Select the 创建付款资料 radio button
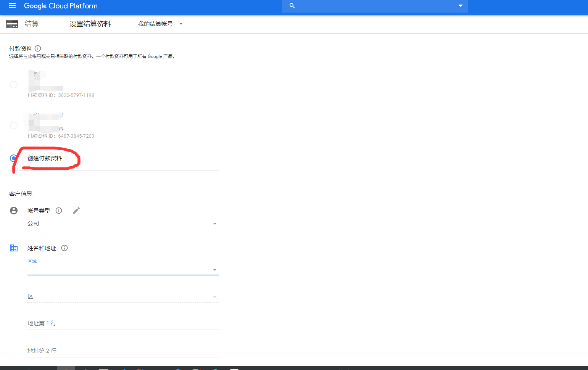Screen dimensions: 588x370 14,158
